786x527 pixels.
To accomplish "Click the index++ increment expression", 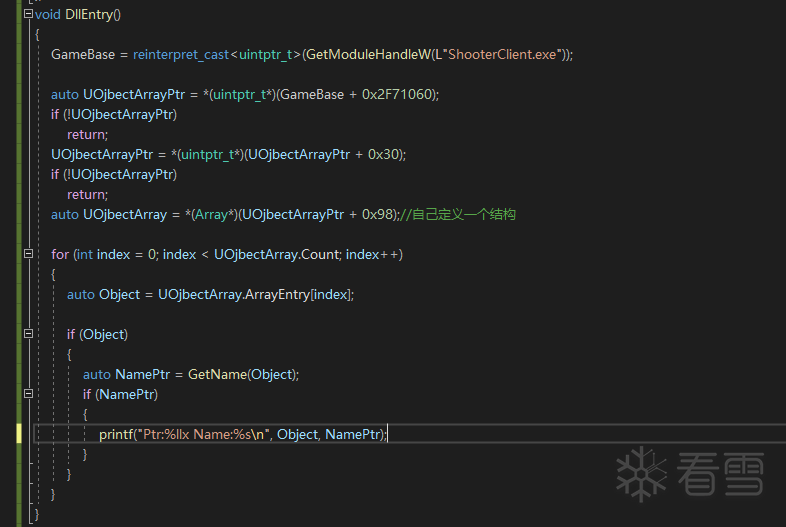I will coord(374,254).
